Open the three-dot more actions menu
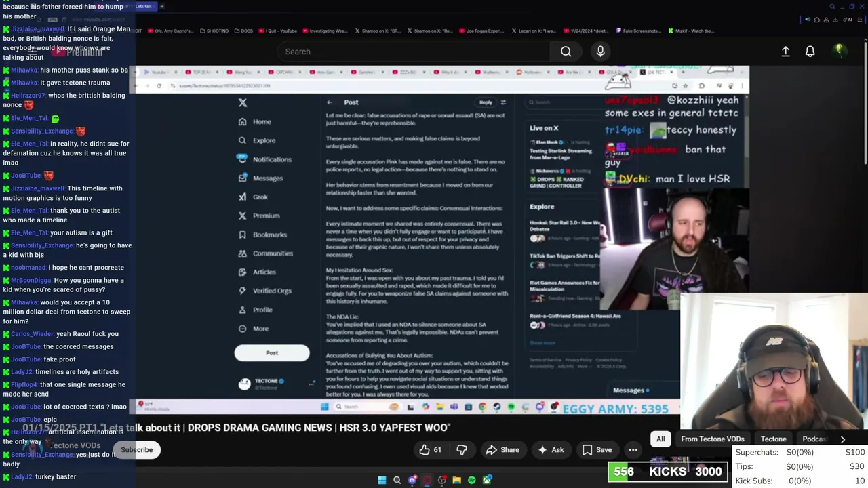This screenshot has height=488, width=868. tap(633, 450)
